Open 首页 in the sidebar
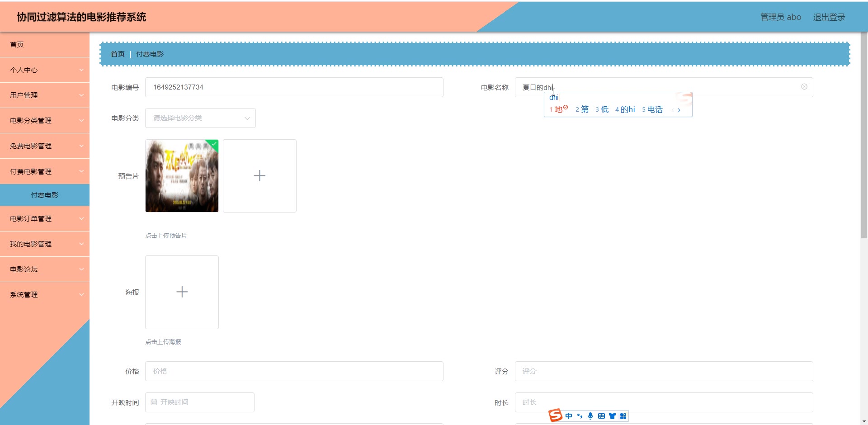The height and width of the screenshot is (425, 868). (x=45, y=45)
